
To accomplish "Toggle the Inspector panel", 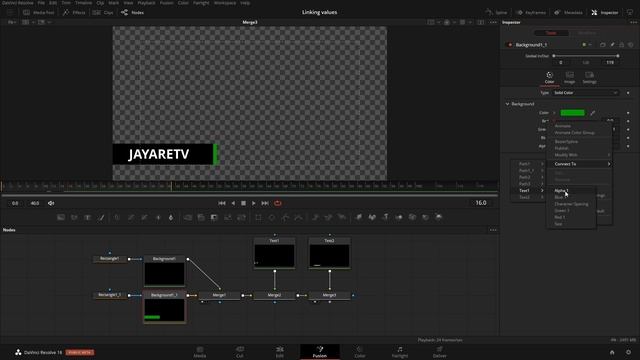I will pos(605,13).
